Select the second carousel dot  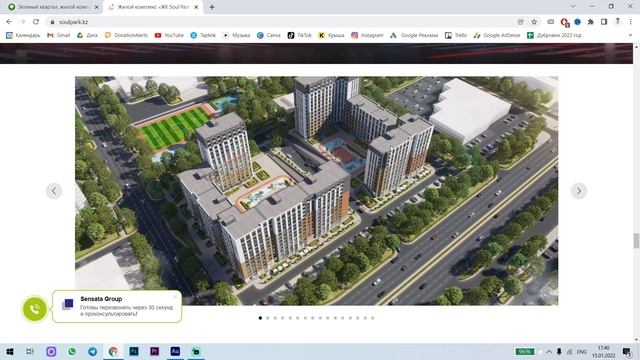tap(268, 318)
